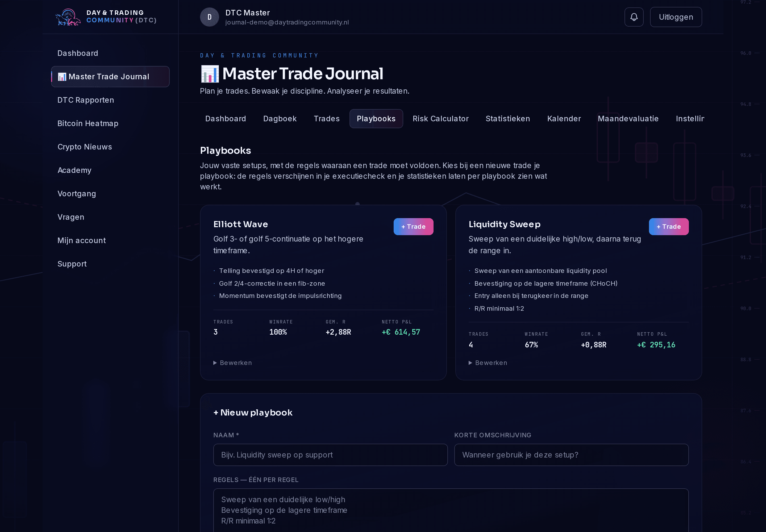The height and width of the screenshot is (532, 766).
Task: Open the Kalender tab
Action: click(564, 119)
